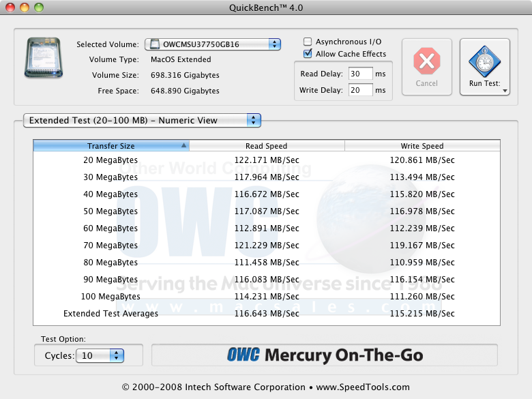Viewport: 532px width, 399px height.
Task: Open the Extended Test view selector dropdown
Action: pos(142,120)
